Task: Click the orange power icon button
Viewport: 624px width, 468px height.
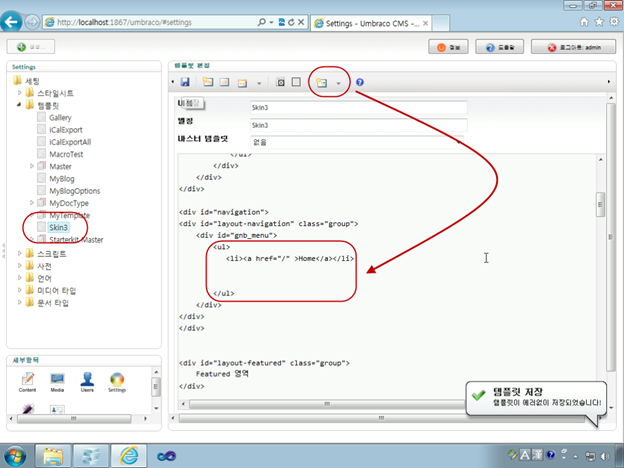Action: tap(448, 47)
